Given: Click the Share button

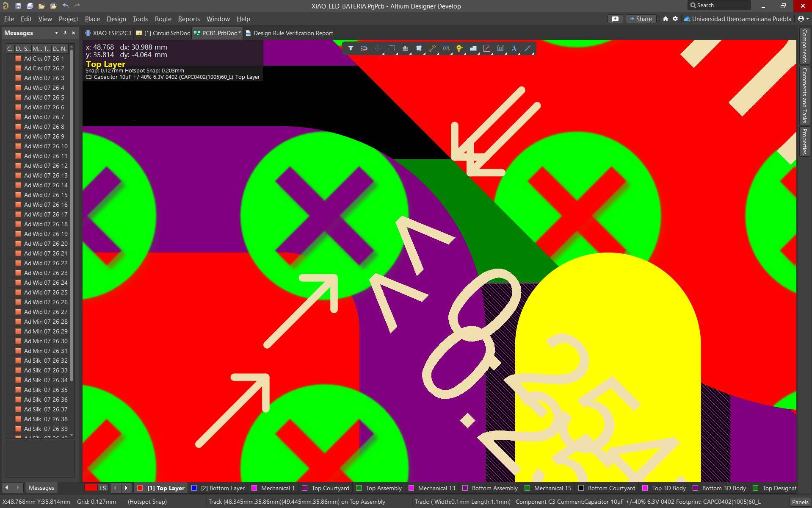Looking at the screenshot, I should click(641, 19).
